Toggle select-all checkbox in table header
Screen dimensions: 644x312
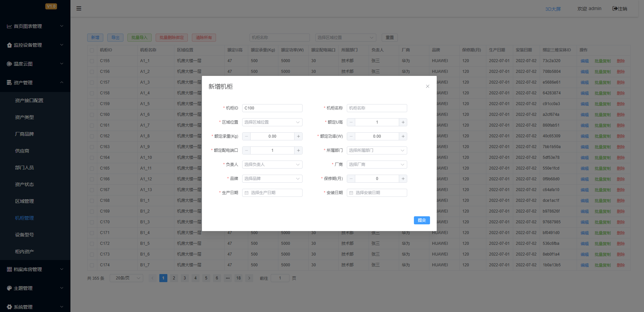pyautogui.click(x=92, y=50)
